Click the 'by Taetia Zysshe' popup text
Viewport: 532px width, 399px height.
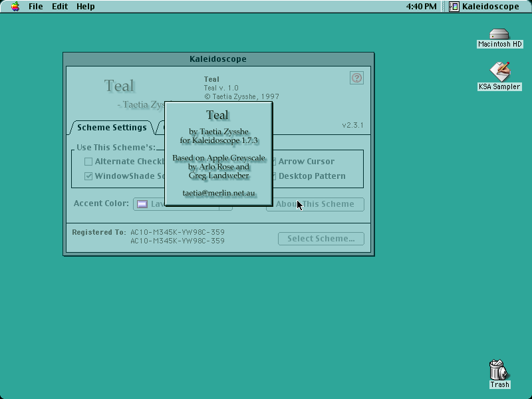(x=219, y=132)
